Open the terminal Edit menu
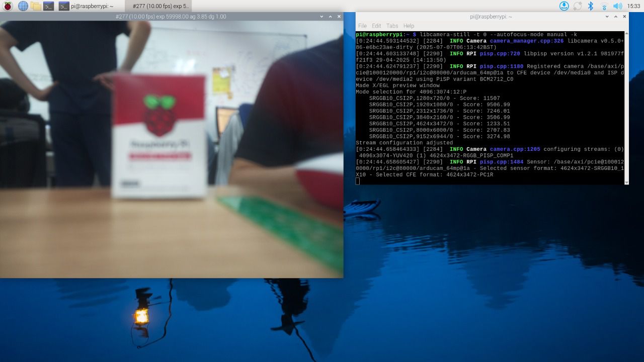644x362 pixels. click(x=376, y=26)
